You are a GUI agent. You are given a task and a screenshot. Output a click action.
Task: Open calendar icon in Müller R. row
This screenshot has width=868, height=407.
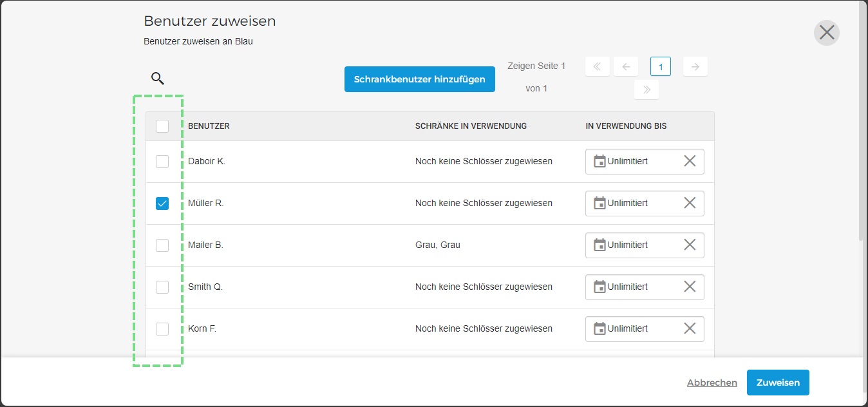(x=599, y=203)
